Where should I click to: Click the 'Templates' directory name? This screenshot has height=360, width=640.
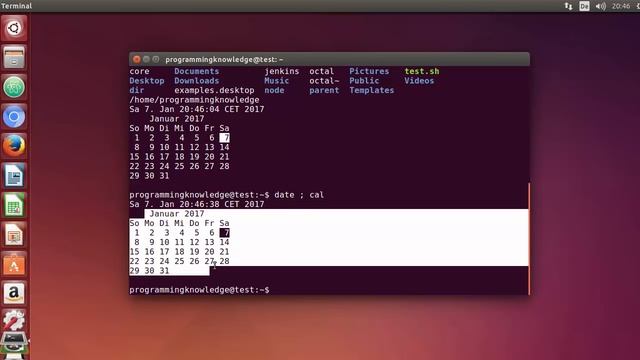tap(371, 90)
